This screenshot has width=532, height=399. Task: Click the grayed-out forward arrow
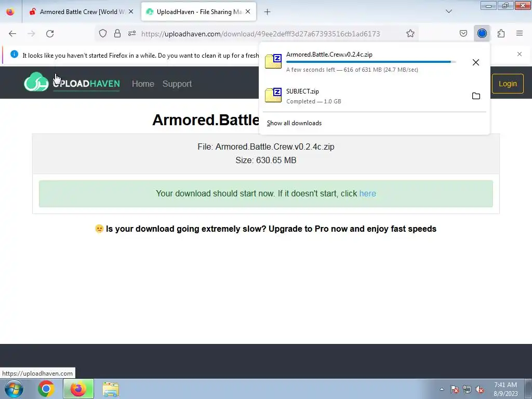coord(31,34)
